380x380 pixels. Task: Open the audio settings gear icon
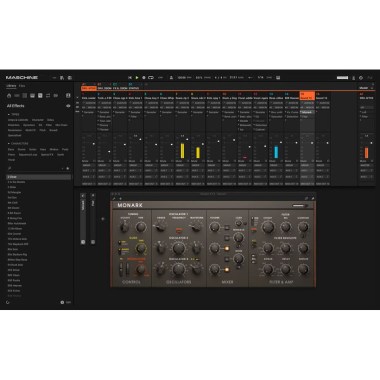[361, 78]
